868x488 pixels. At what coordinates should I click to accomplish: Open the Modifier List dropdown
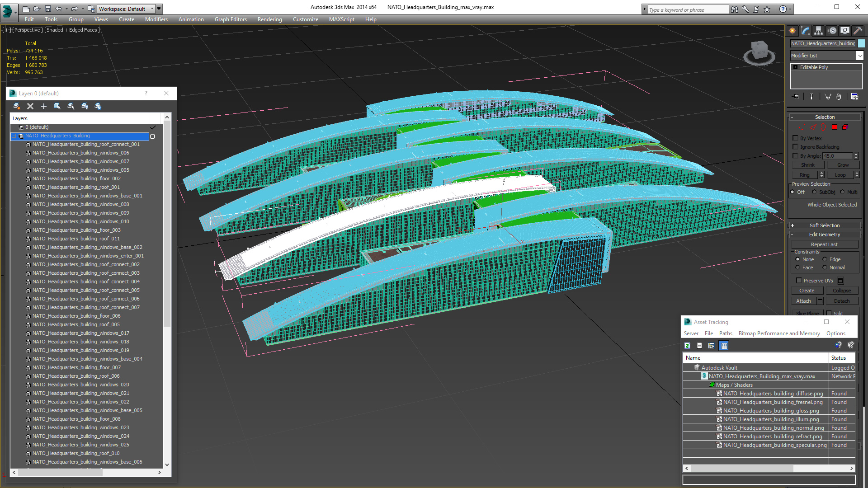pyautogui.click(x=859, y=56)
